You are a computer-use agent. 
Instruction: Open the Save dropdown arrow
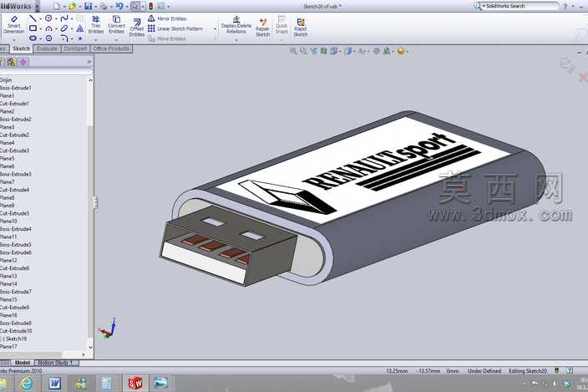pos(95,7)
